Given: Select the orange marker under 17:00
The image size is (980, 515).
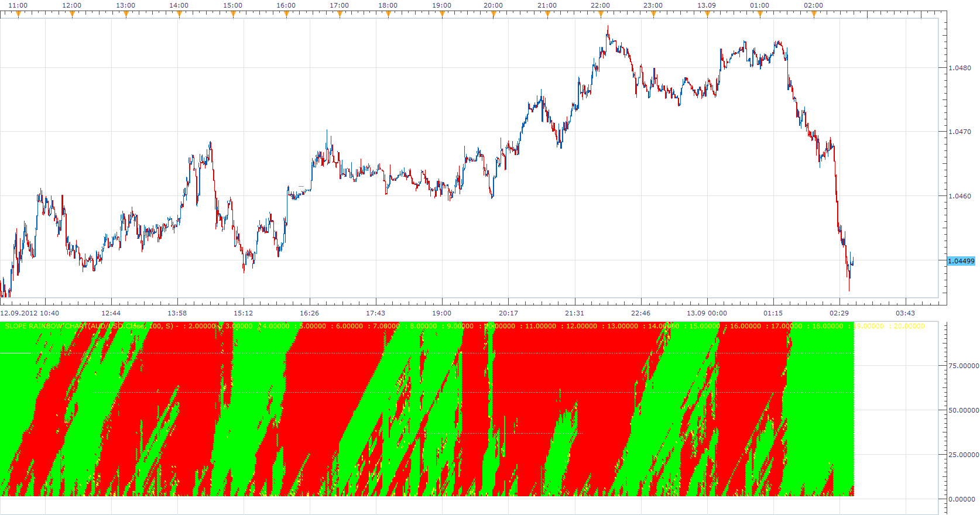Looking at the screenshot, I should pos(340,15).
